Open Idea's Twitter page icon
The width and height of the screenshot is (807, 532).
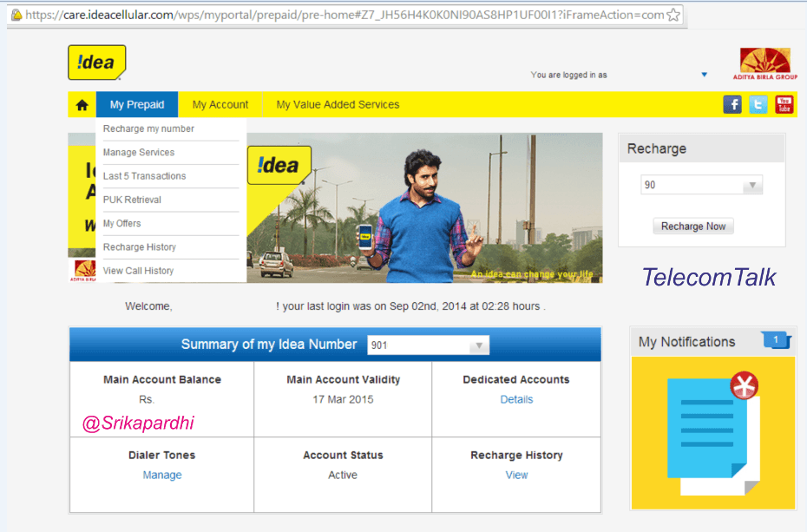point(758,104)
